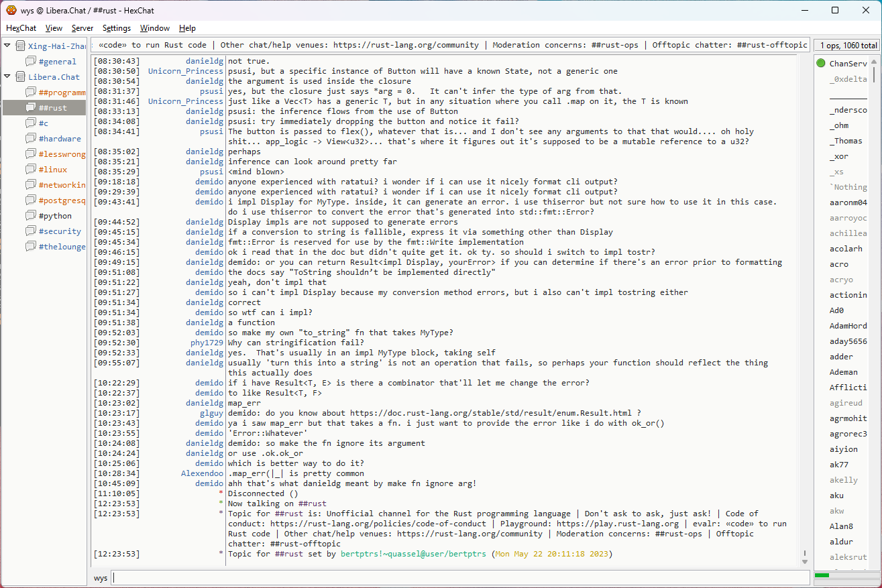
Task: Click the channel icon next to #linux
Action: [x=31, y=170]
